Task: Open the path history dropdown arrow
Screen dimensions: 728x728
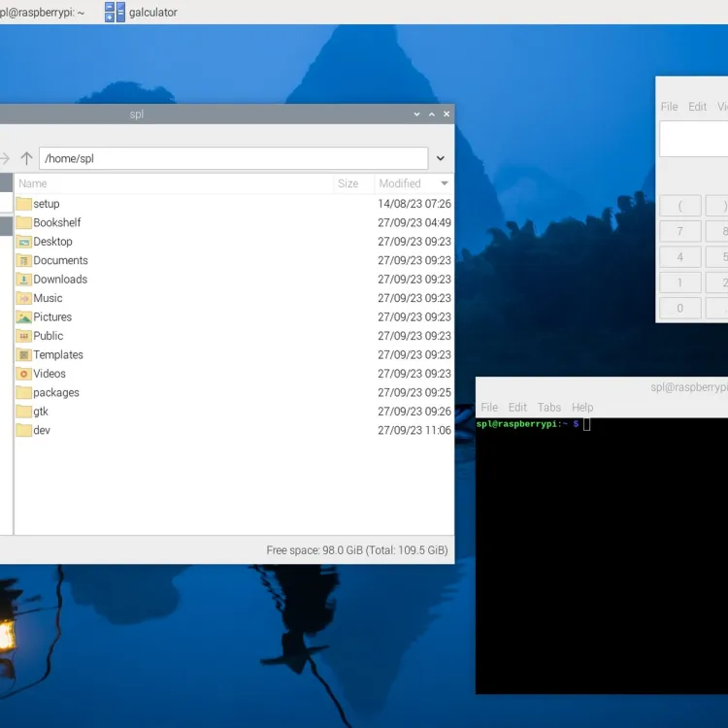Action: (x=440, y=158)
